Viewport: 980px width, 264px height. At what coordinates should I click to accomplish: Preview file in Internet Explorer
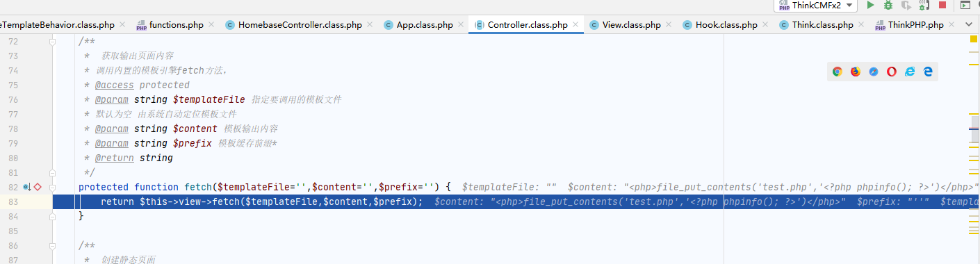[x=910, y=72]
